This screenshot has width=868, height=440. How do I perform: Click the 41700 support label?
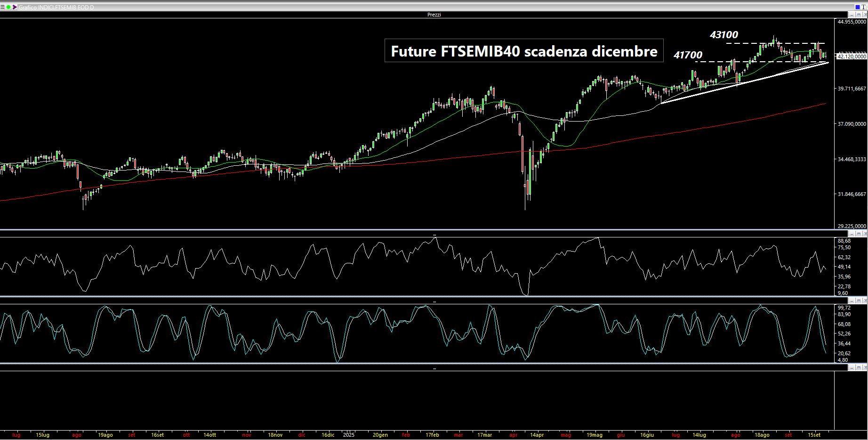(x=688, y=55)
